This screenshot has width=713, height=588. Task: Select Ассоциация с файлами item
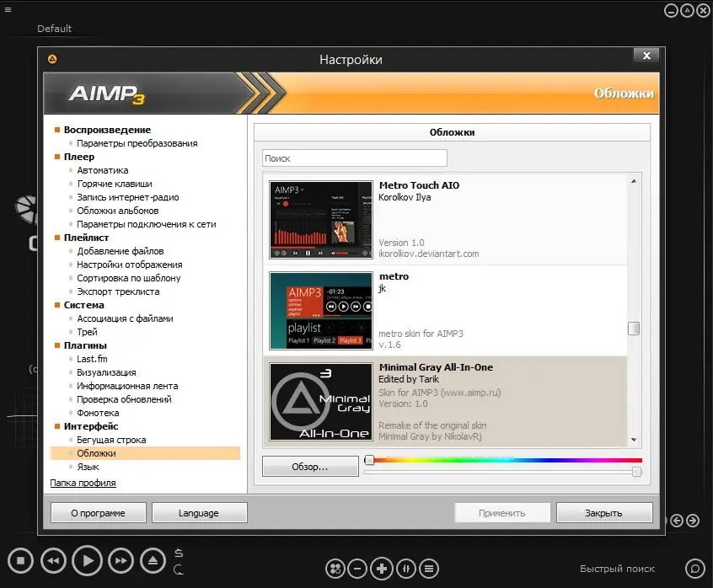pos(125,318)
